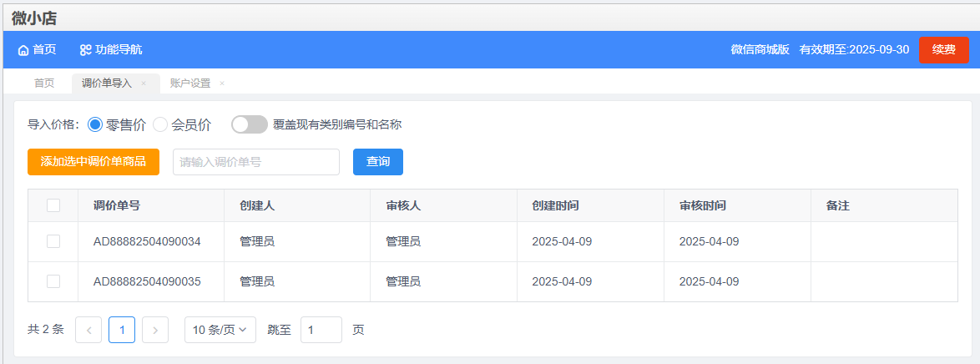Select the 零售价 radio option
The image size is (980, 364).
tap(95, 124)
